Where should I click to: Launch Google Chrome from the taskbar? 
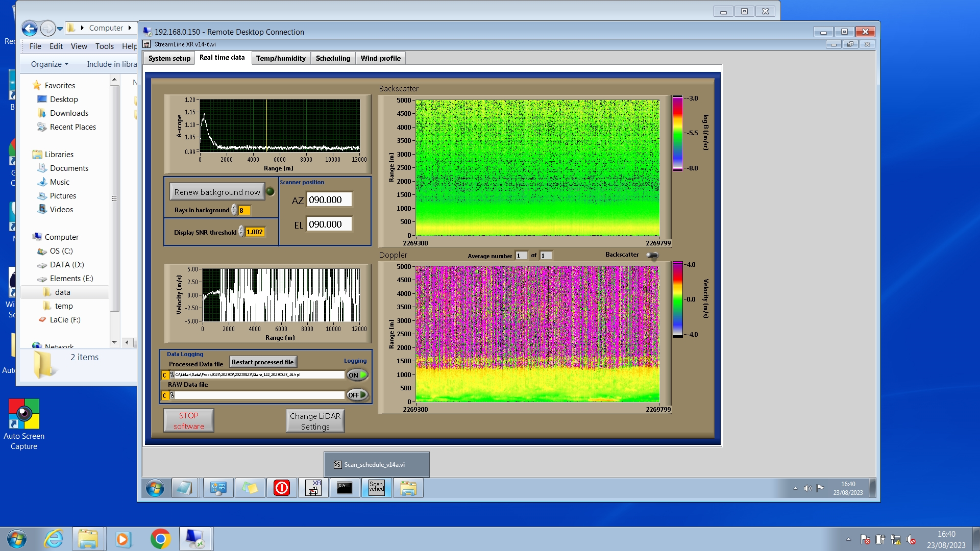coord(160,539)
